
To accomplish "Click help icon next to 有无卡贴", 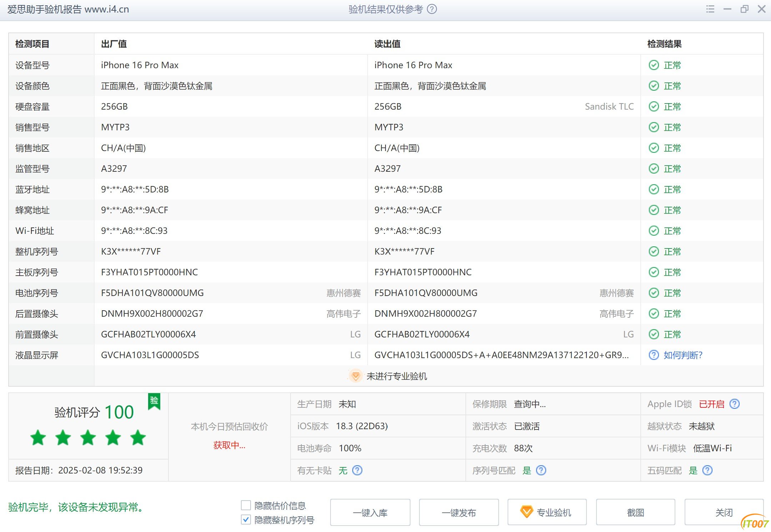I will coord(357,470).
